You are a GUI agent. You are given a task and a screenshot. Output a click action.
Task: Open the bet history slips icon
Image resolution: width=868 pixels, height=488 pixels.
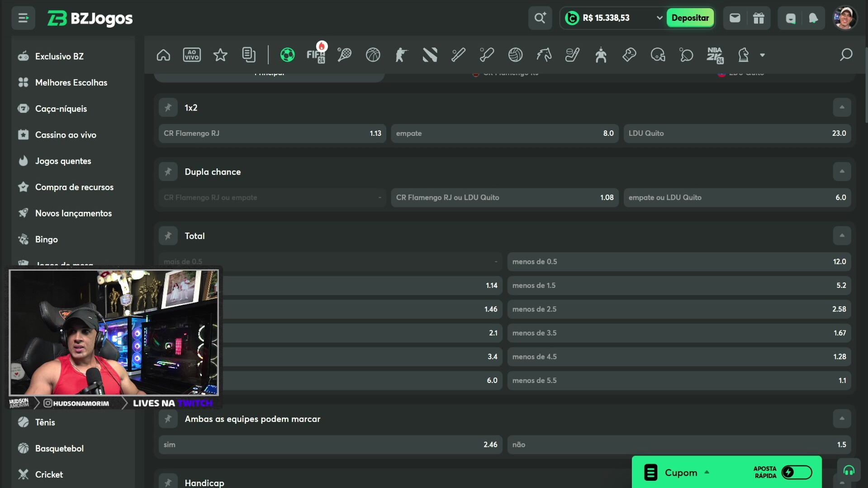click(x=249, y=55)
